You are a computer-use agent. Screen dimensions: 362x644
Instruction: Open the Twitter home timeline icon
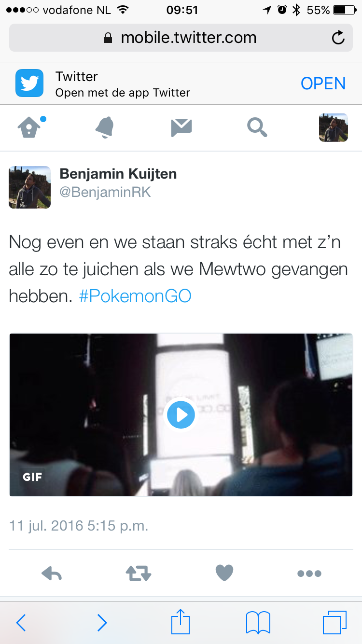click(31, 128)
